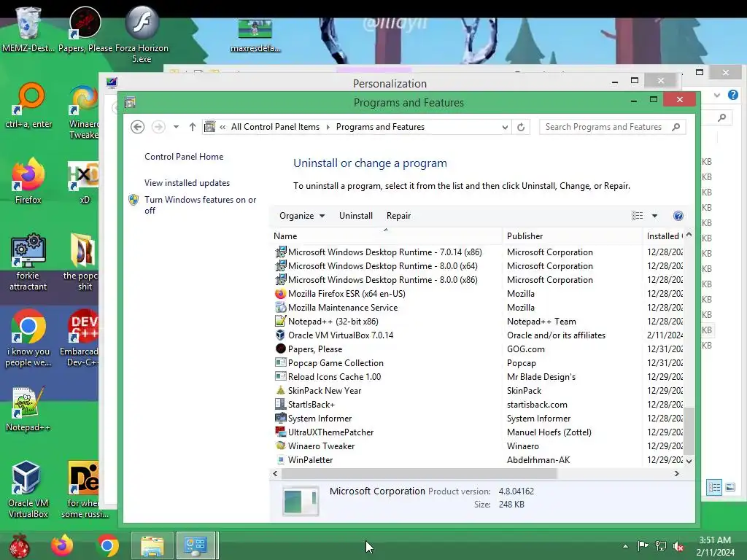Click the horizontal scrollbar left arrow
The image size is (747, 560).
pos(275,474)
